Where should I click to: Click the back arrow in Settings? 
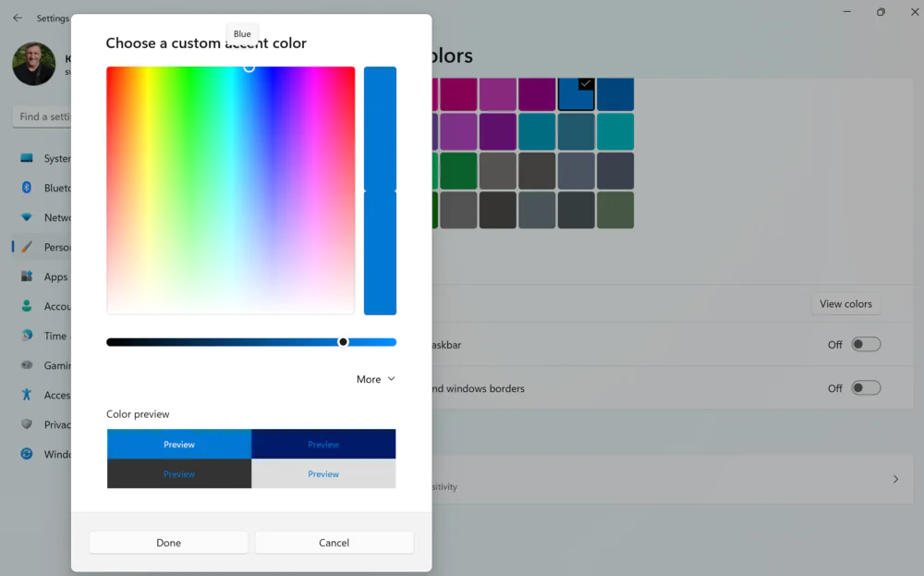click(x=18, y=18)
